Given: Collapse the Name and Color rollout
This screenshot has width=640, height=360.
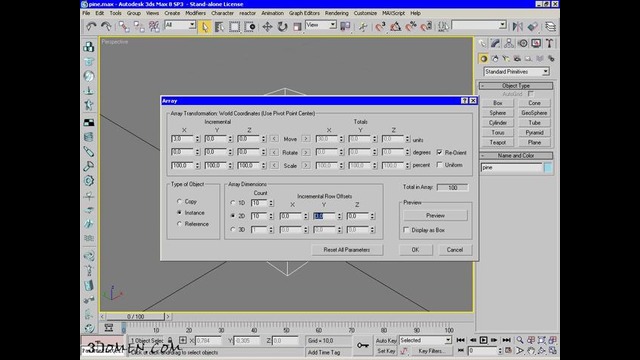Looking at the screenshot, I should (516, 156).
